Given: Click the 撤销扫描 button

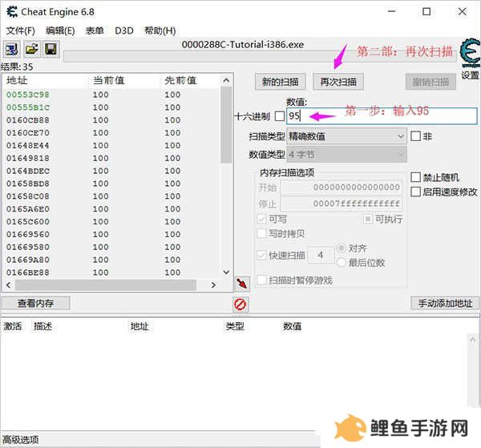Looking at the screenshot, I should pyautogui.click(x=430, y=82).
